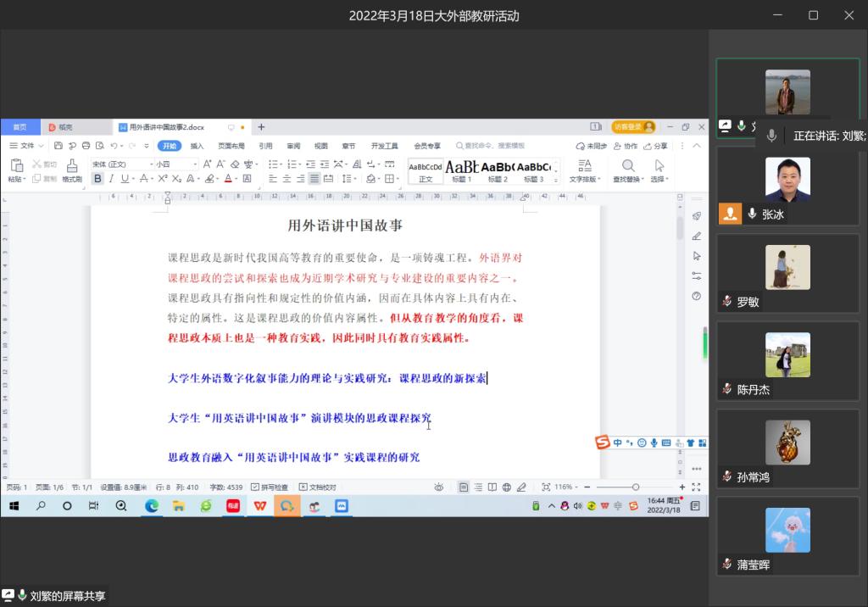This screenshot has width=868, height=607.
Task: Click the superscript X² icon
Action: pyautogui.click(x=162, y=179)
